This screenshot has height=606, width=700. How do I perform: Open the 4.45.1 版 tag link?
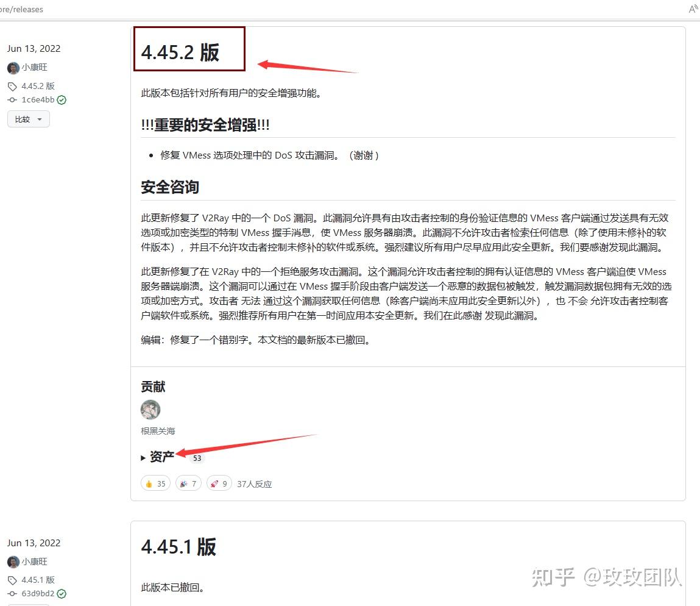[38, 580]
